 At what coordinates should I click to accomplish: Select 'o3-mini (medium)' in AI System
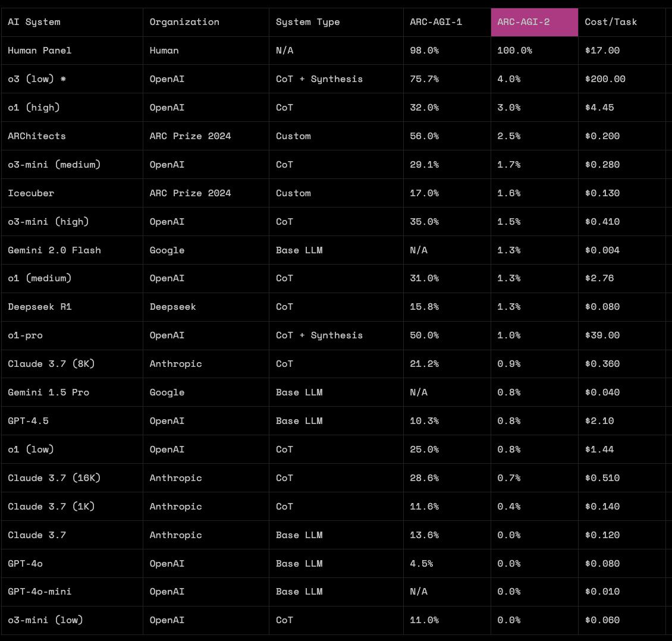pyautogui.click(x=54, y=165)
